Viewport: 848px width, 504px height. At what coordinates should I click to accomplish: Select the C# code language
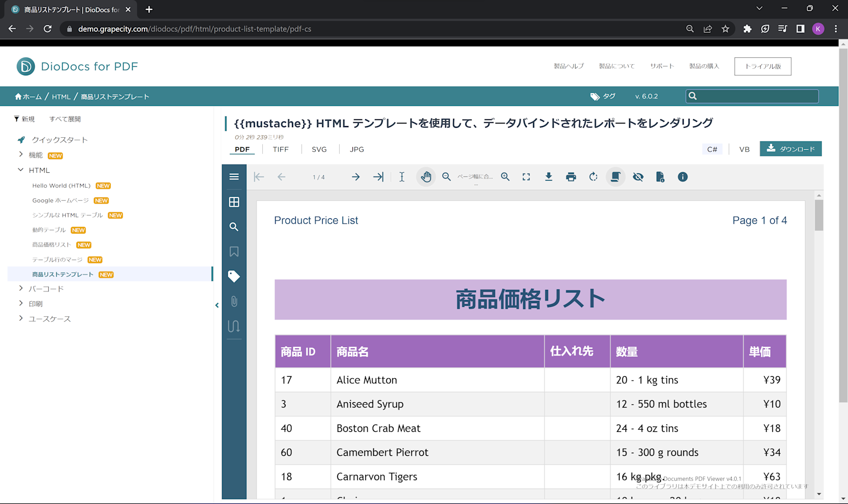pyautogui.click(x=712, y=149)
